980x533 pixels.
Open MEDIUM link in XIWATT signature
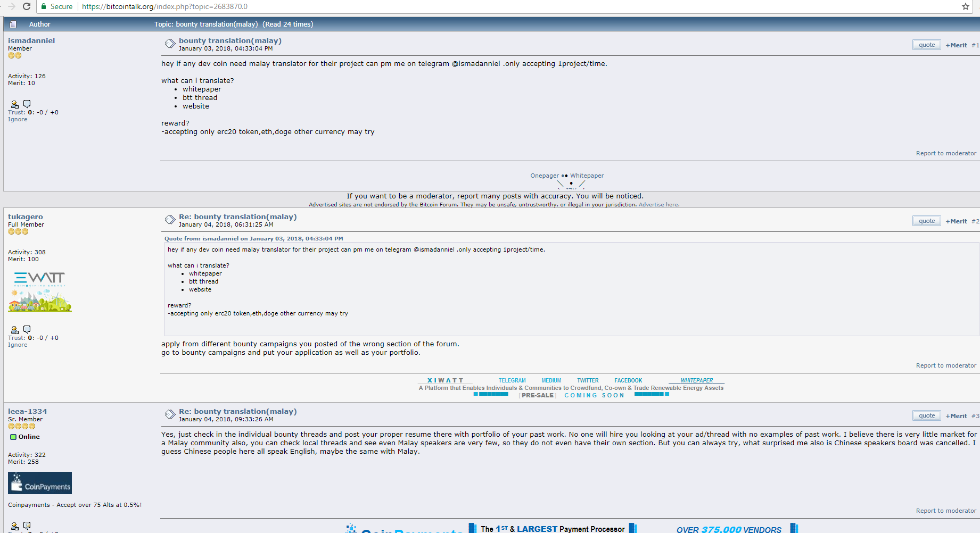point(551,380)
